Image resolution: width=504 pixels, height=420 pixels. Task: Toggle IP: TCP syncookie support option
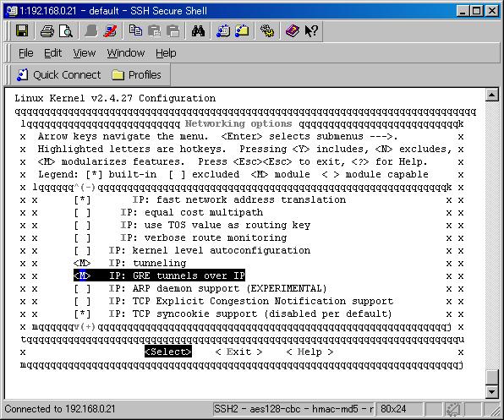(x=233, y=314)
